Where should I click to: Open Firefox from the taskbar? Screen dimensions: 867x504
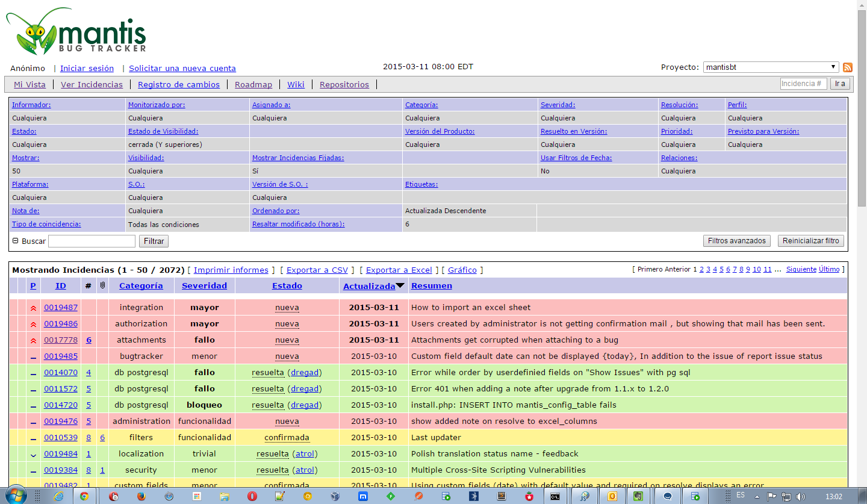(141, 496)
